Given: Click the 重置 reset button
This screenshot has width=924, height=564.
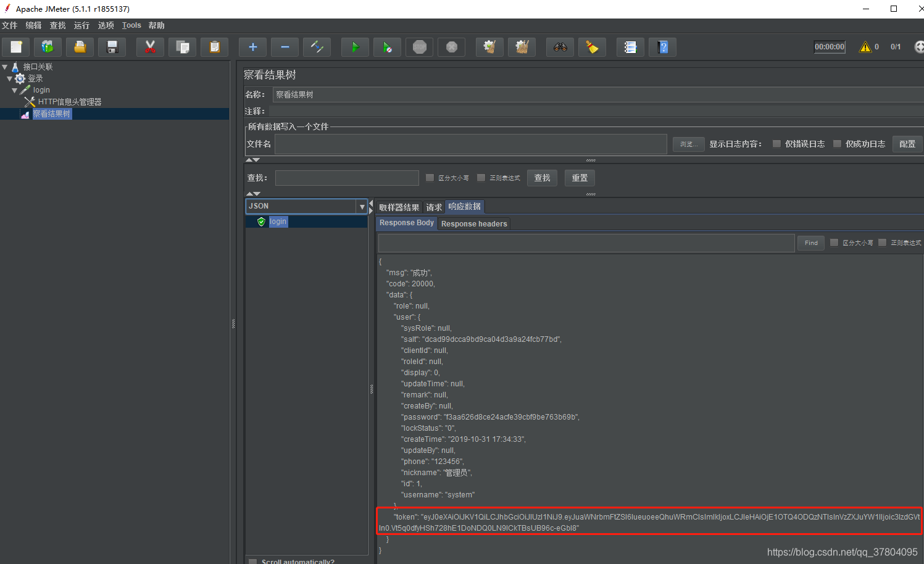Looking at the screenshot, I should 580,178.
